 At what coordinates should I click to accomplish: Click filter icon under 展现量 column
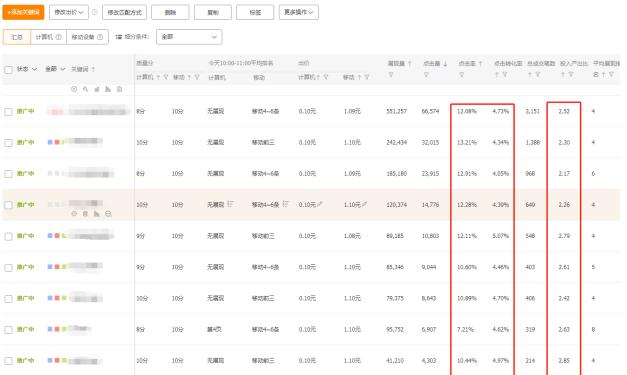[391, 75]
